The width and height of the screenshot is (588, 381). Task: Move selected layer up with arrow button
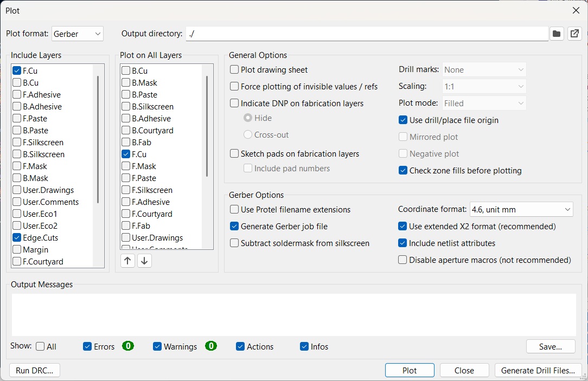coord(127,261)
